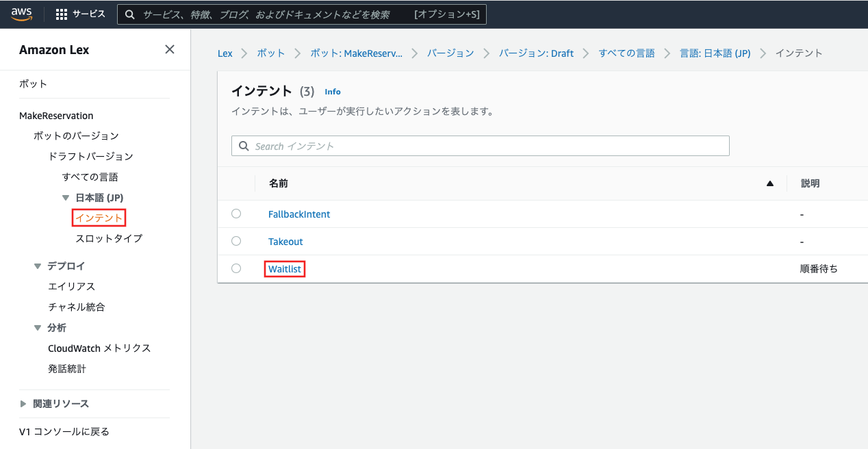Click the ボット breadcrumb link
Screen dimensions: 868x449
click(271, 53)
